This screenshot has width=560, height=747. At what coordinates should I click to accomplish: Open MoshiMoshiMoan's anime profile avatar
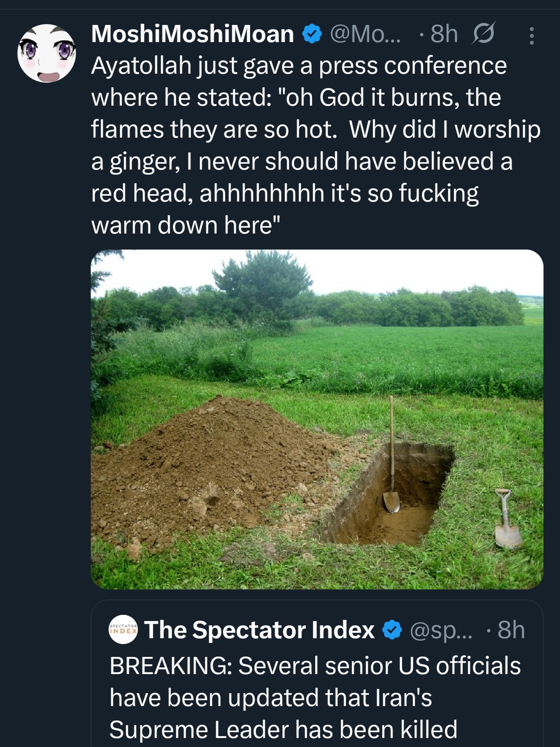pyautogui.click(x=47, y=53)
